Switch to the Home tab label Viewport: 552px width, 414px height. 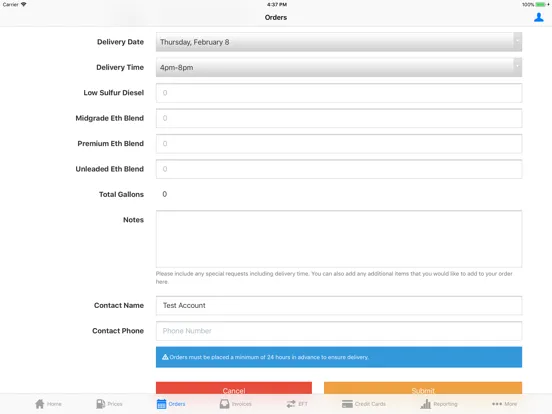[x=54, y=404]
